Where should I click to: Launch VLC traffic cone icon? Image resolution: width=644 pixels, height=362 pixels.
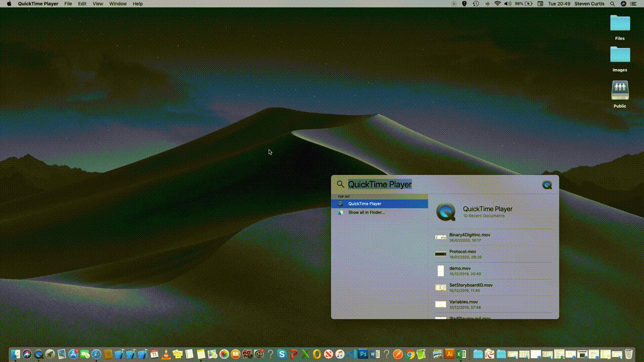(166, 354)
